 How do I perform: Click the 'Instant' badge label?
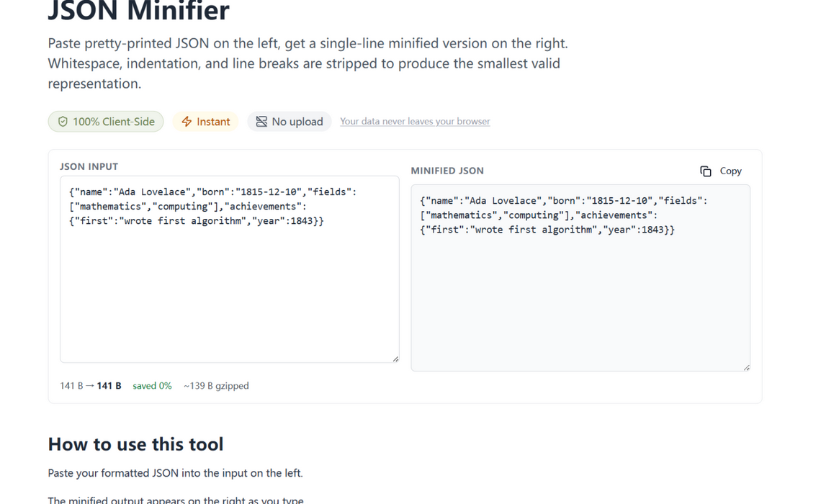[213, 122]
